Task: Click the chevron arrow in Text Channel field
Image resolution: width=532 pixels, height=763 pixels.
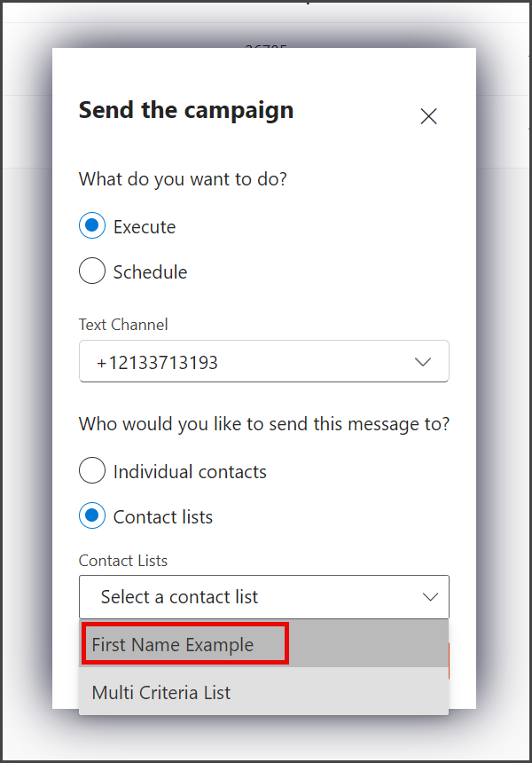Action: [x=423, y=362]
